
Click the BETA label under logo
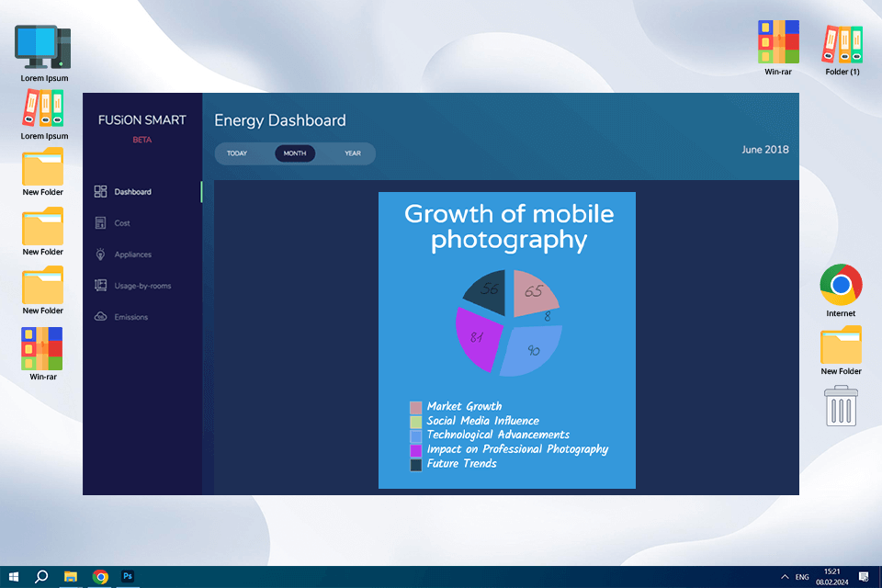[141, 140]
